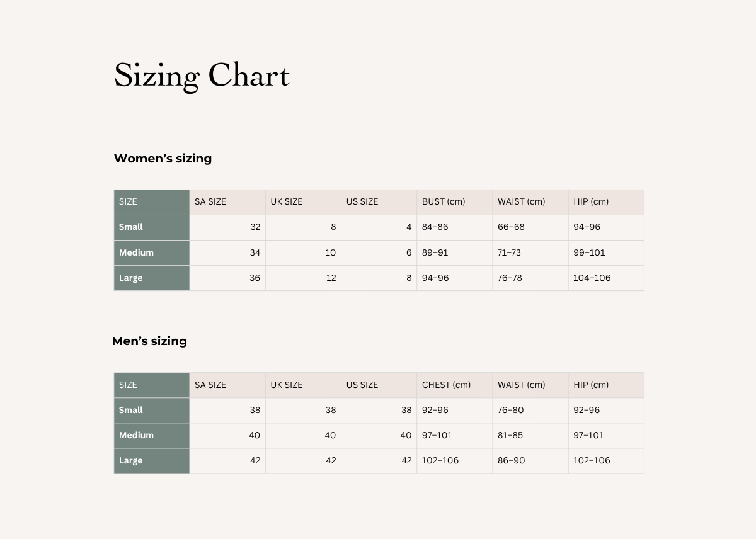
Task: Click women's Medium bust 89–91 cell
Action: [x=435, y=252]
